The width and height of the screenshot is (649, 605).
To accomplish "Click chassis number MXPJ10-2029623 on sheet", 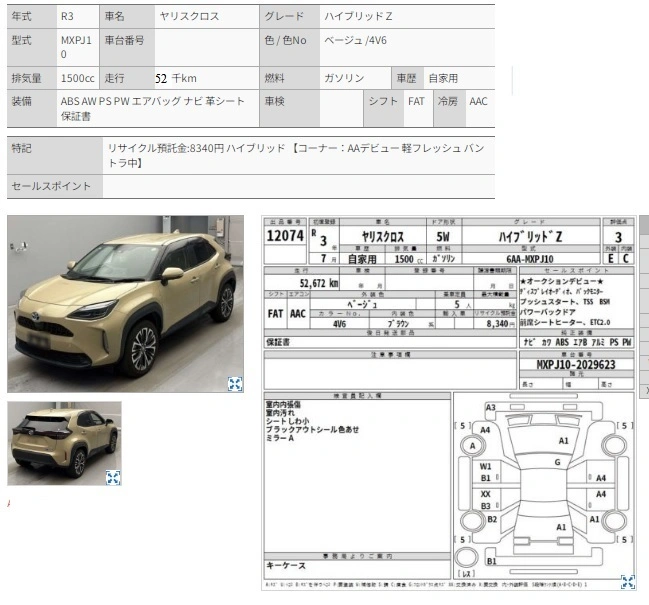I will tap(576, 365).
